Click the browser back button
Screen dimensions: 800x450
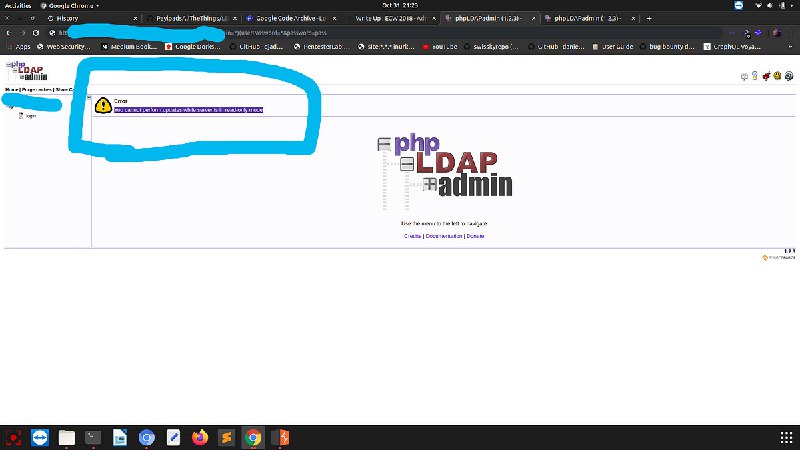pyautogui.click(x=9, y=33)
